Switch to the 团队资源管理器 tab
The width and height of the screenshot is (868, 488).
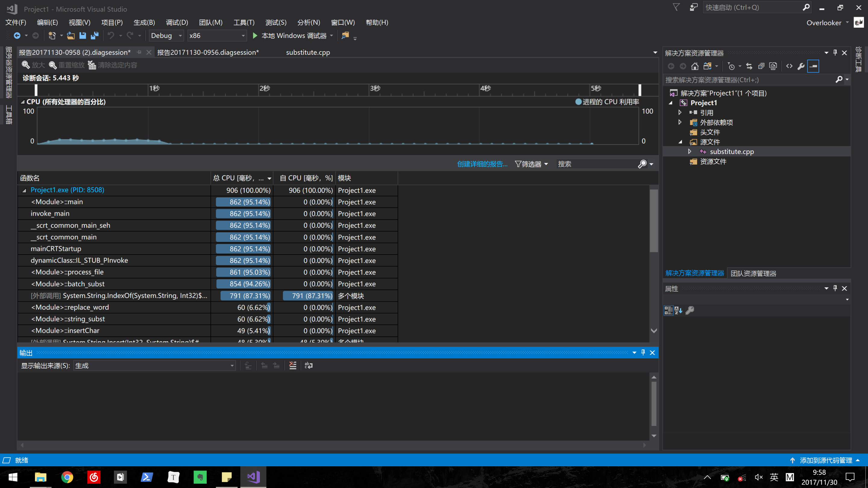click(x=753, y=274)
